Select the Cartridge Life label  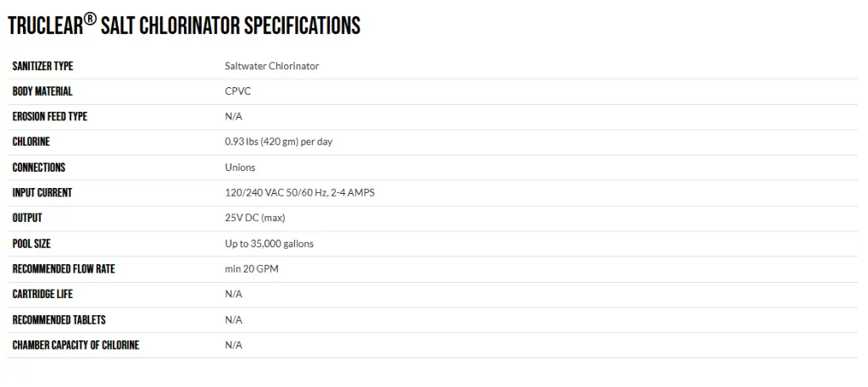(x=42, y=294)
